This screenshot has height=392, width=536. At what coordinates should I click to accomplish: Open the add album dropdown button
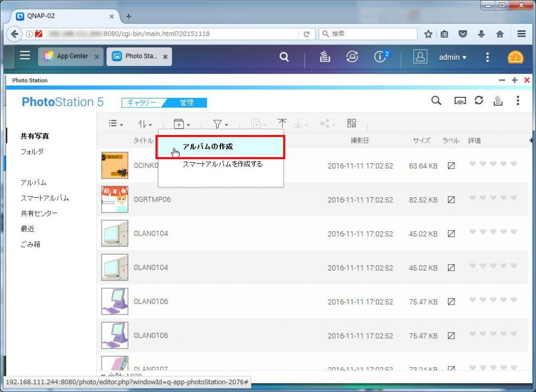tap(182, 124)
